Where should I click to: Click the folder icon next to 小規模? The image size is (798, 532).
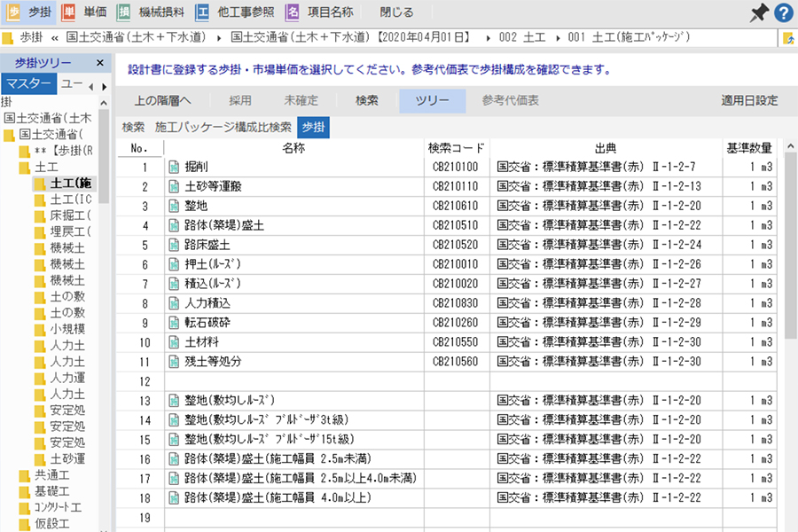coord(40,329)
